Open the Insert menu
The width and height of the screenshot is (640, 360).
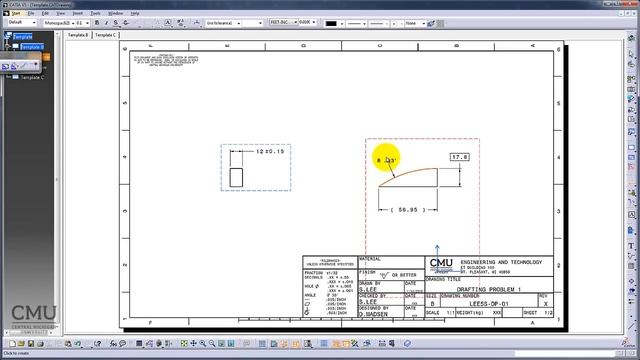click(78, 13)
